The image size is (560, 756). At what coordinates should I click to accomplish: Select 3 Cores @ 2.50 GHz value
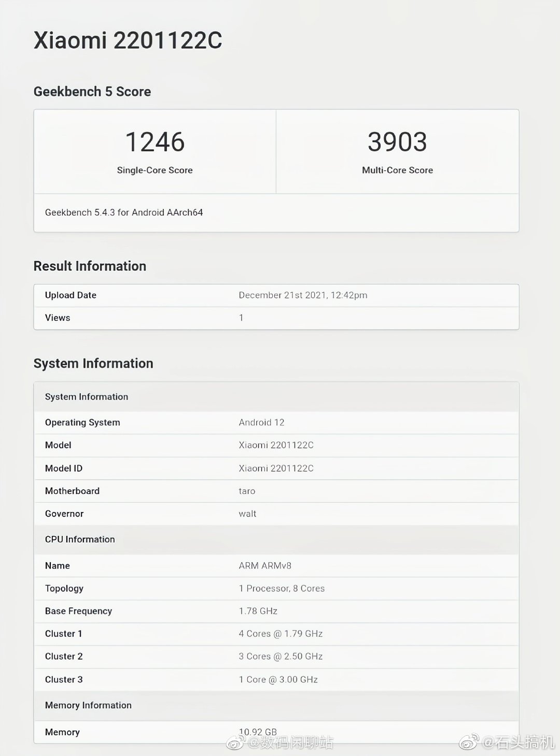[281, 657]
